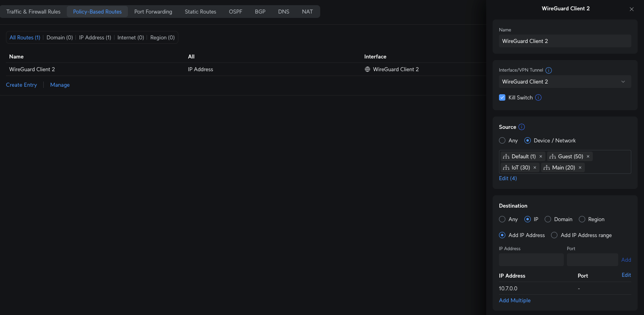Focus the destination IP Address input
The height and width of the screenshot is (315, 644).
(x=531, y=260)
